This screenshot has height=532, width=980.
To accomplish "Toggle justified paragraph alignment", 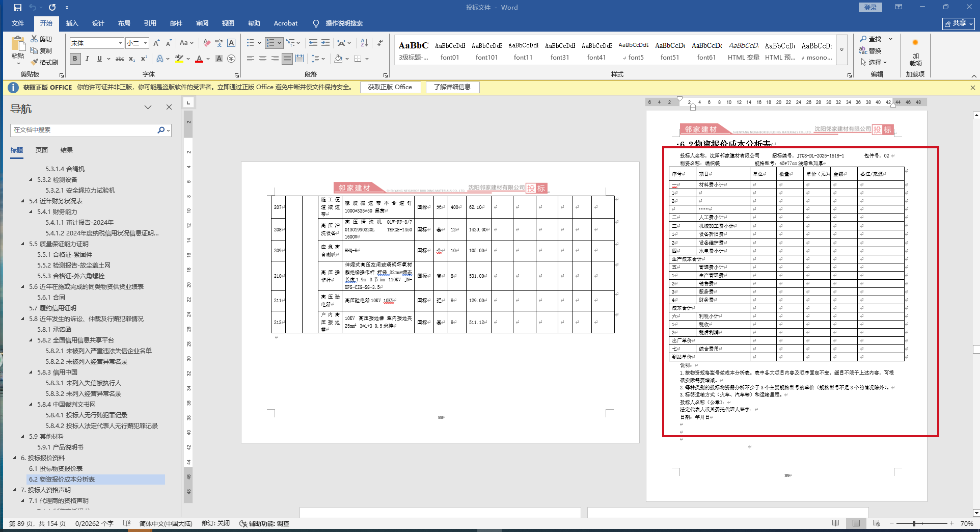I will [x=287, y=59].
